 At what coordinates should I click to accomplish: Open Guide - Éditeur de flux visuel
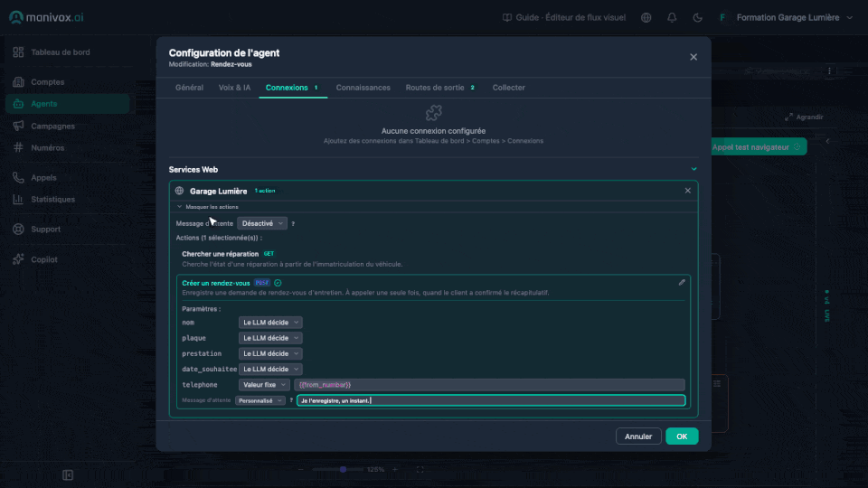pyautogui.click(x=564, y=18)
